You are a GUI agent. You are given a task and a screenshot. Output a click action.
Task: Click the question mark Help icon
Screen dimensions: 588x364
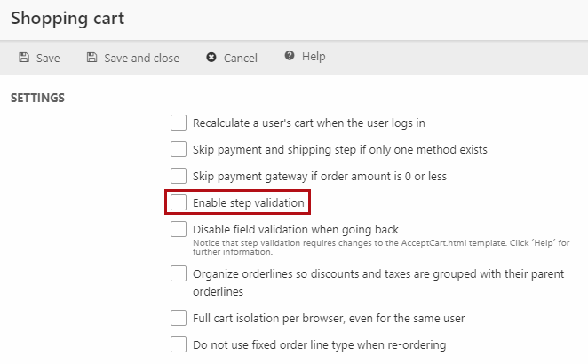pyautogui.click(x=290, y=57)
